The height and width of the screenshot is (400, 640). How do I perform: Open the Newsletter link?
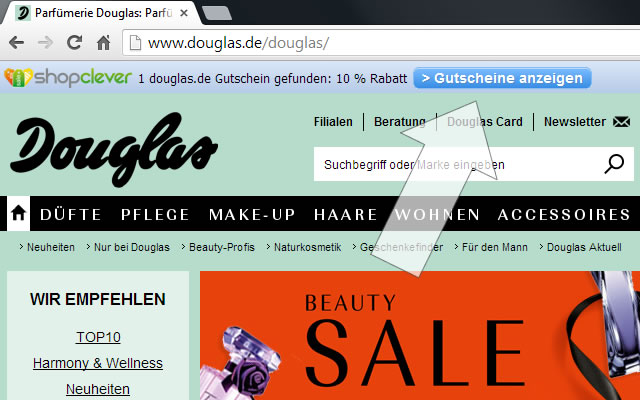(x=575, y=122)
